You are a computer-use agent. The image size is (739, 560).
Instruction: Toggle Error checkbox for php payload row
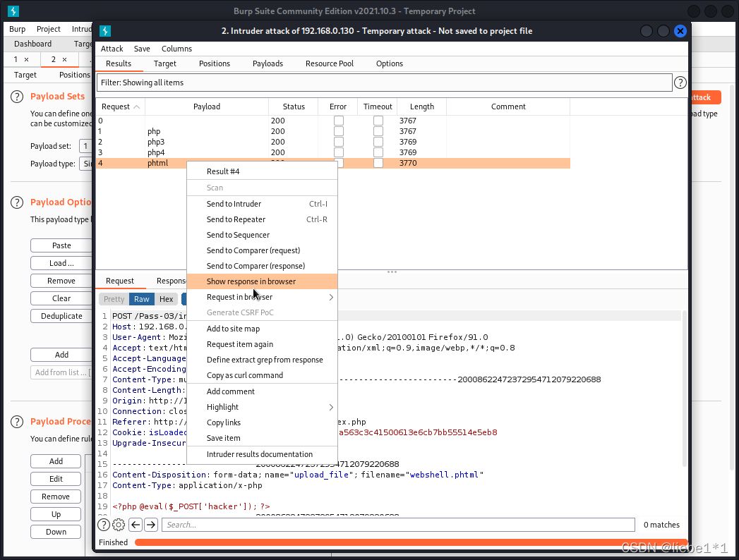pos(338,131)
